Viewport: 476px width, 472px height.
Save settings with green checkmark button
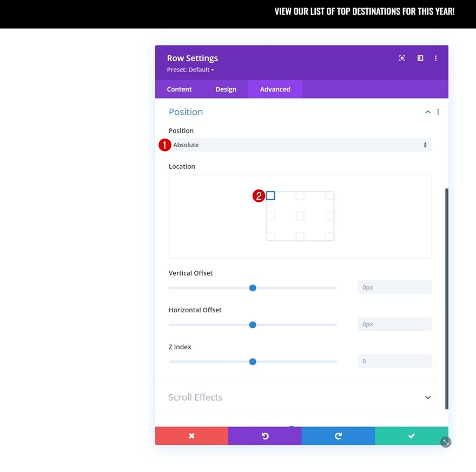pyautogui.click(x=411, y=436)
